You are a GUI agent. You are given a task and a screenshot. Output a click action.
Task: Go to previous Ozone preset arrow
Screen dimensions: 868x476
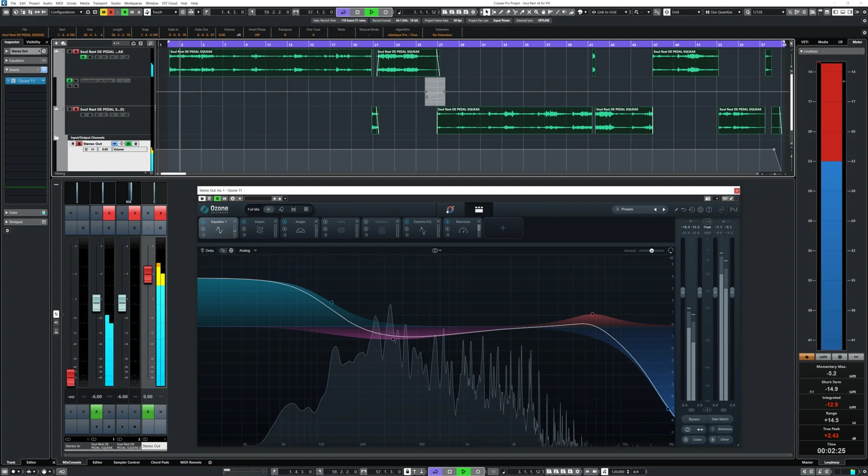tap(655, 209)
